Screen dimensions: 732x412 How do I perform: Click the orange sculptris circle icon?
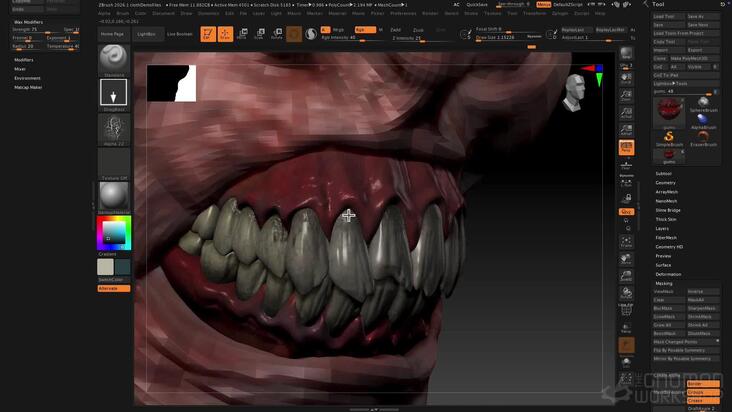[x=294, y=34]
